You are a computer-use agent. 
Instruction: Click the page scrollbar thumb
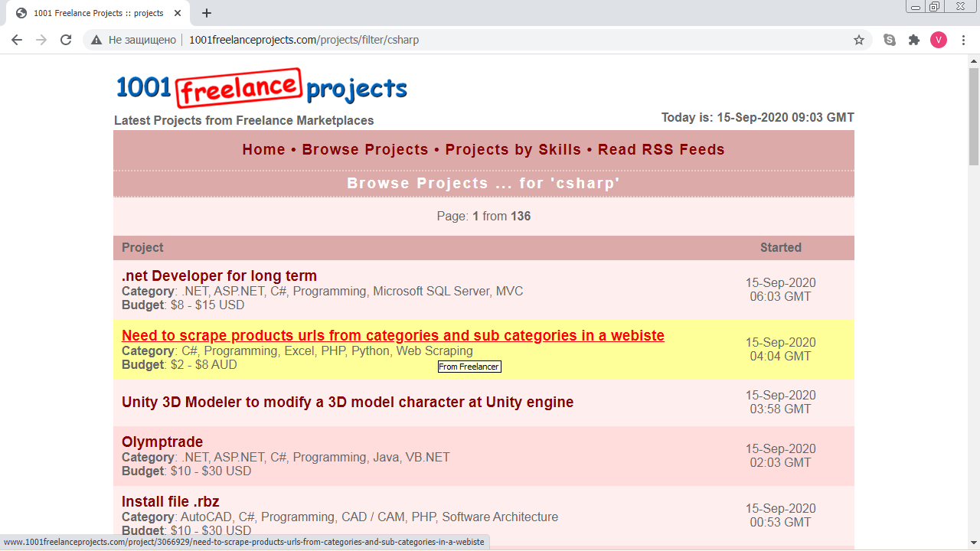pos(973,116)
